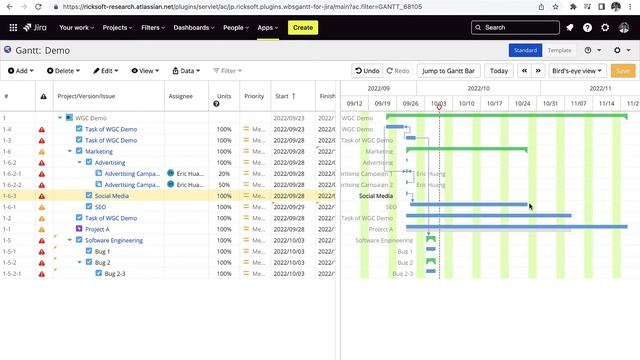640x360 pixels.
Task: Click the orange Save button
Action: coord(623,71)
